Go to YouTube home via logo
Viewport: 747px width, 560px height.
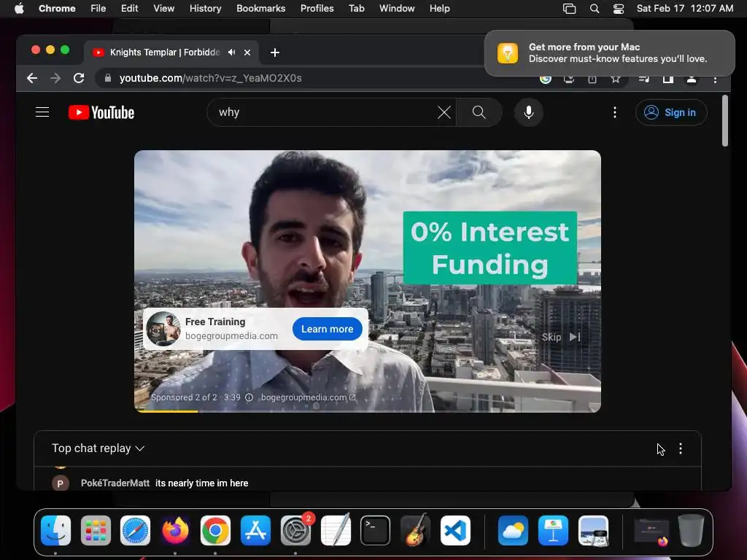coord(101,112)
